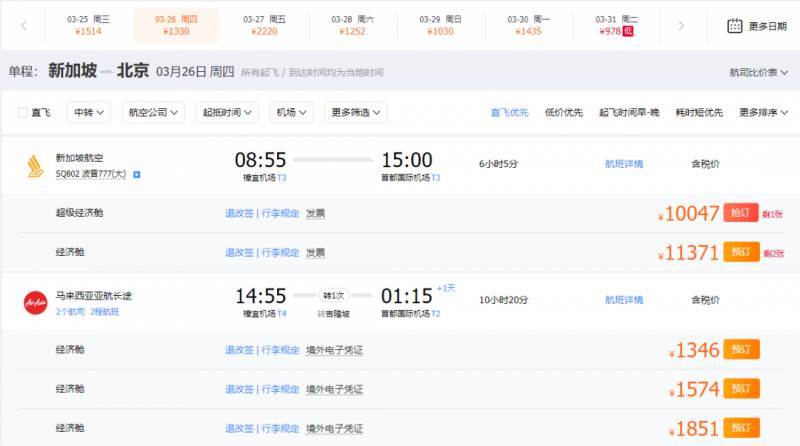Viewport: 800px width, 446px height.
Task: Click the AirAsia logo
Action: pos(34,301)
